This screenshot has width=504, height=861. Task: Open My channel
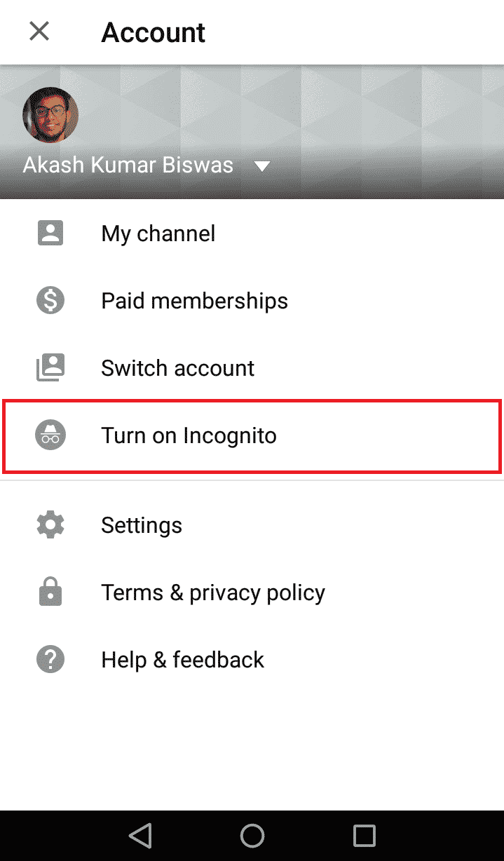point(158,233)
